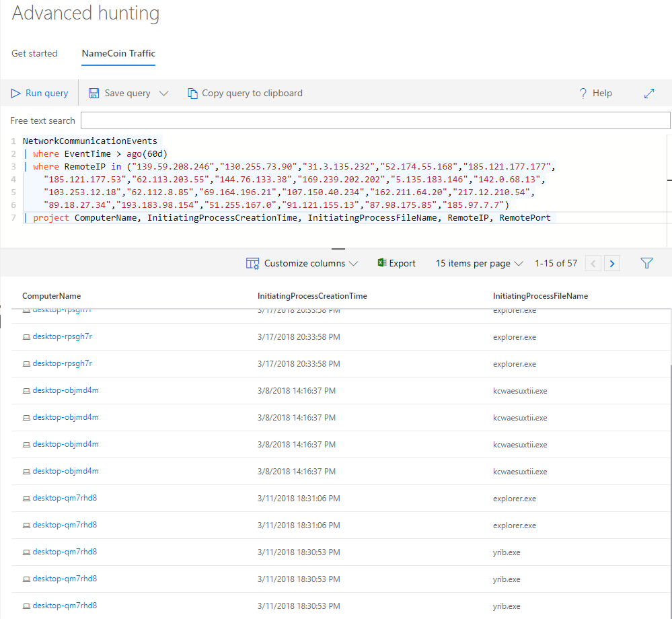Image resolution: width=672 pixels, height=619 pixels.
Task: Click the Help question mark icon
Action: click(x=583, y=93)
